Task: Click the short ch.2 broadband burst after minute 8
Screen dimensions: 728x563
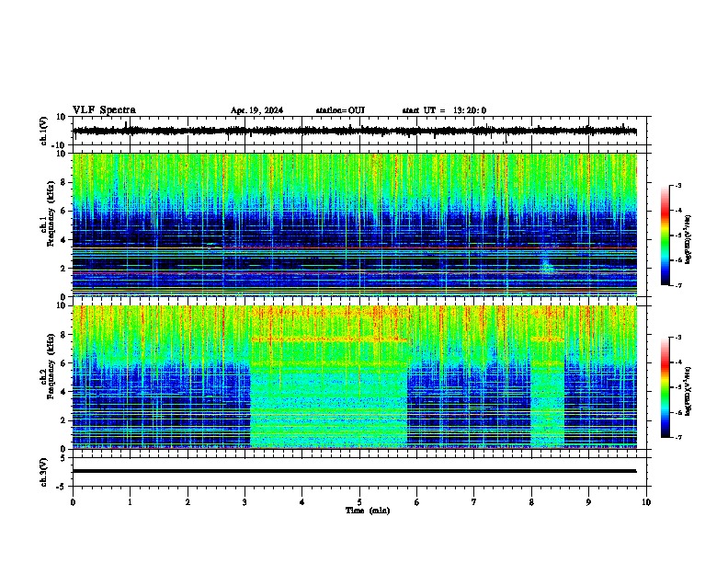Action: click(x=548, y=377)
